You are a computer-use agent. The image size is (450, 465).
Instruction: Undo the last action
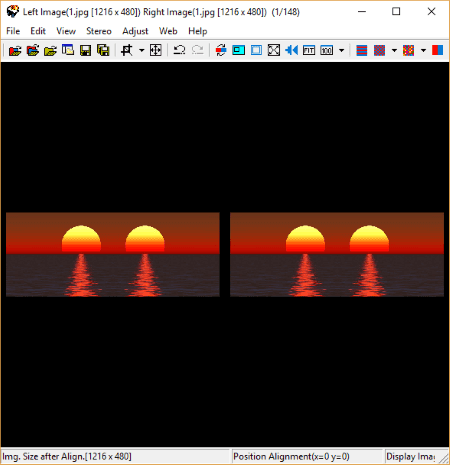tap(179, 50)
